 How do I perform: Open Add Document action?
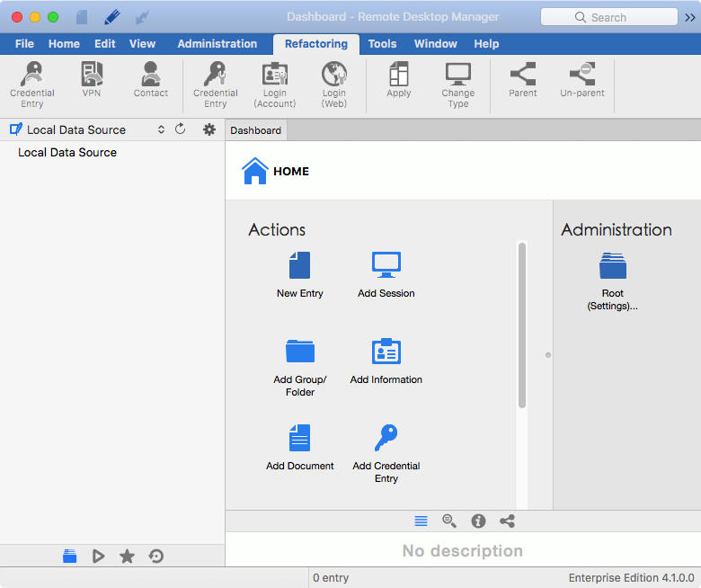point(299,448)
